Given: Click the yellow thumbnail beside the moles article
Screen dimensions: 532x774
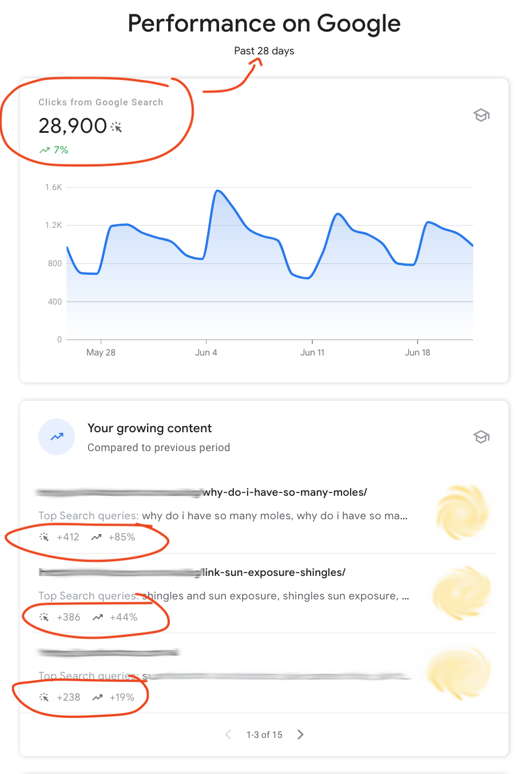Looking at the screenshot, I should click(x=463, y=511).
